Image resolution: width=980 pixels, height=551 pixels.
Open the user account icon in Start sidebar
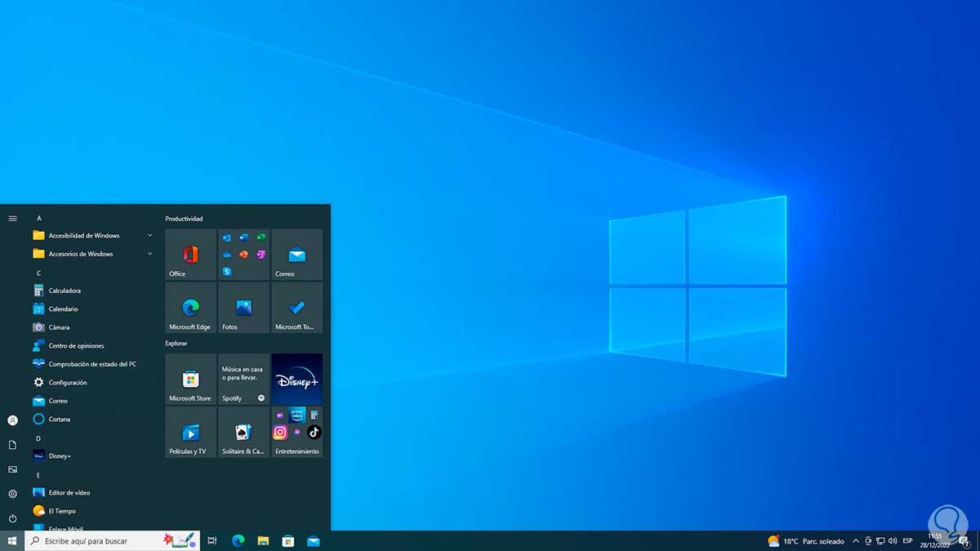tap(12, 420)
